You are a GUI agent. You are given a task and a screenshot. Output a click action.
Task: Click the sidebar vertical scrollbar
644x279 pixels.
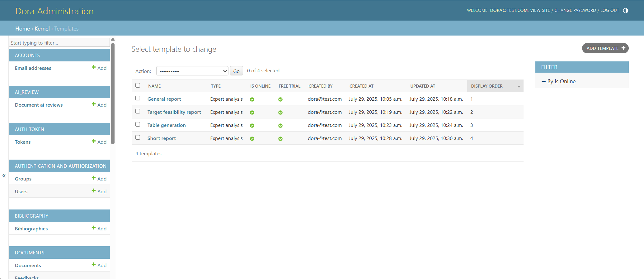point(113,94)
